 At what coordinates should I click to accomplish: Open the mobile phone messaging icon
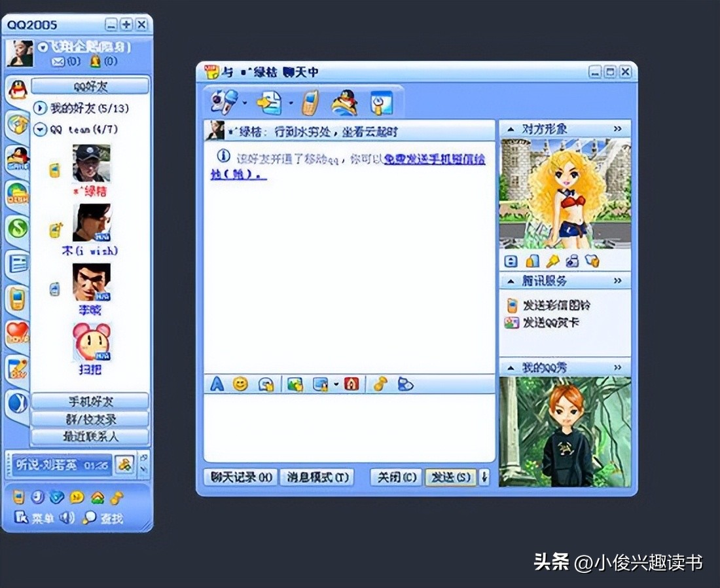[x=311, y=103]
